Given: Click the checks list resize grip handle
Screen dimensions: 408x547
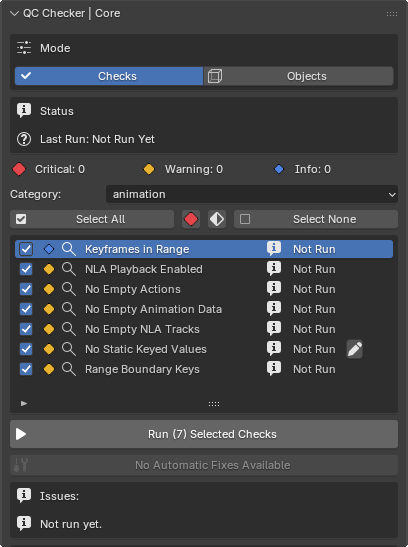Looking at the screenshot, I should (x=214, y=404).
